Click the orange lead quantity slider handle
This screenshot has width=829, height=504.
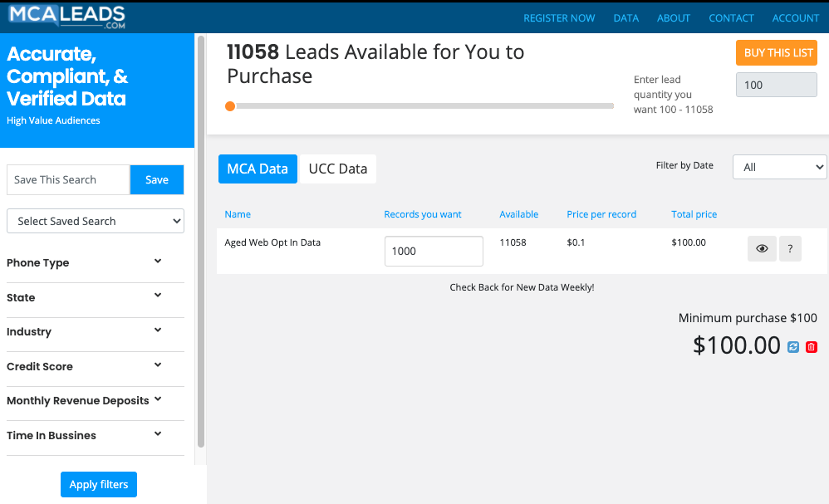[230, 106]
